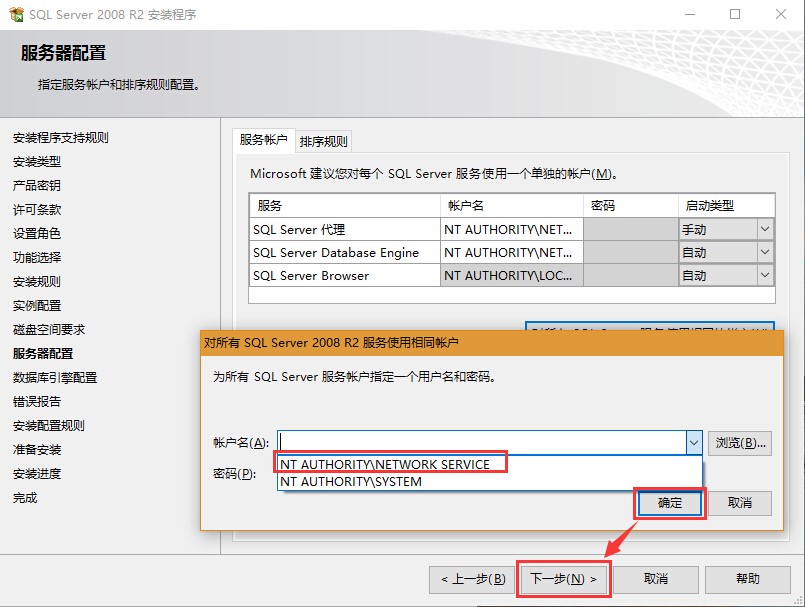Switch to the 排序规则 tab

[x=325, y=141]
